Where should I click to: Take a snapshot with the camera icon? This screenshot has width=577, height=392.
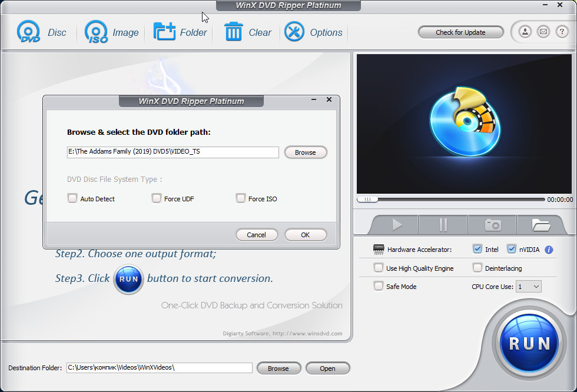(492, 225)
